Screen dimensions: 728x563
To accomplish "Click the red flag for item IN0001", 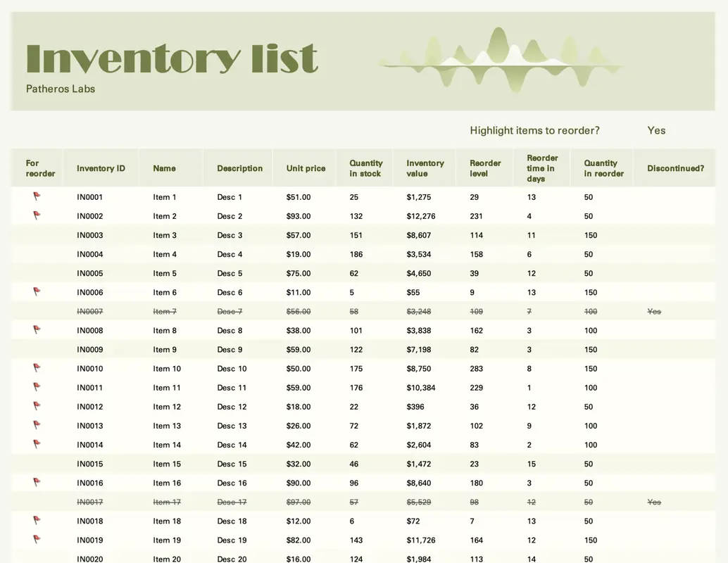I will coord(37,197).
